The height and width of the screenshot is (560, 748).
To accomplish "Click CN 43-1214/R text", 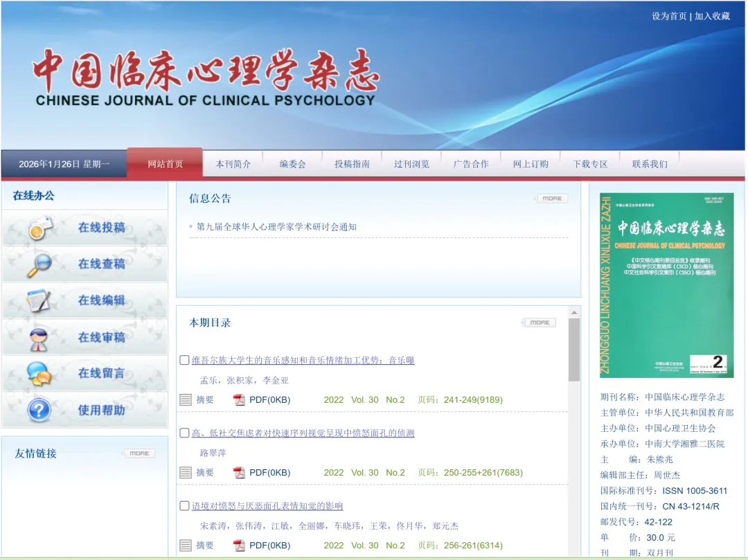I will pyautogui.click(x=691, y=507).
